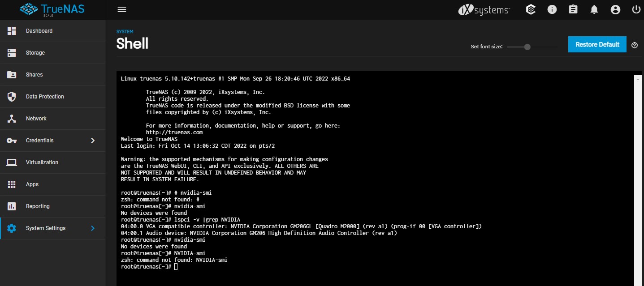Open the TrueCommand status icon

[x=531, y=9]
